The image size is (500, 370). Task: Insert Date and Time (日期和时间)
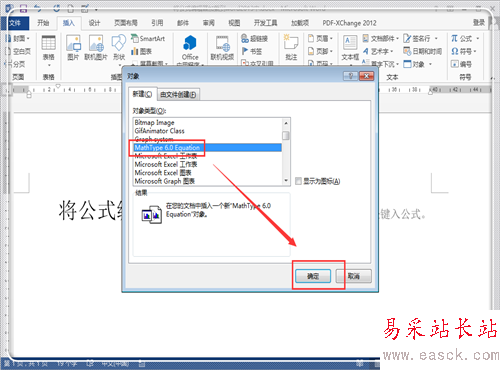[422, 51]
